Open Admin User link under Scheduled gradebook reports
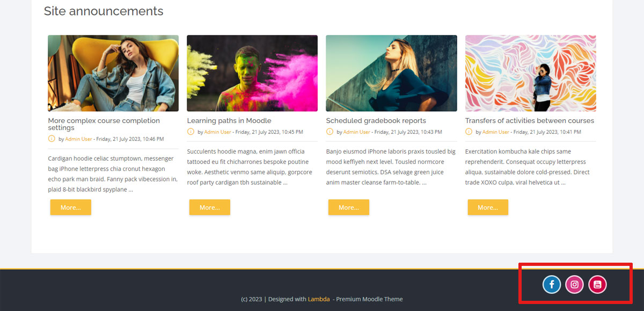Image resolution: width=644 pixels, height=311 pixels. point(357,132)
